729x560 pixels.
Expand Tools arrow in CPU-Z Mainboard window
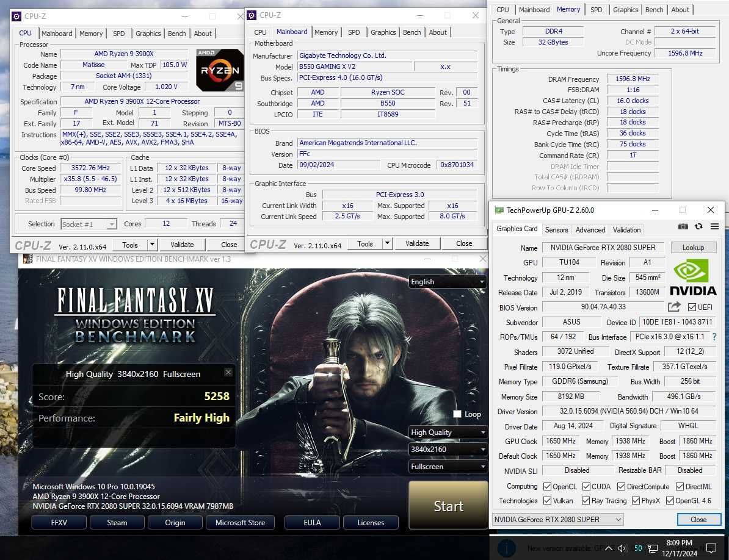click(x=387, y=243)
